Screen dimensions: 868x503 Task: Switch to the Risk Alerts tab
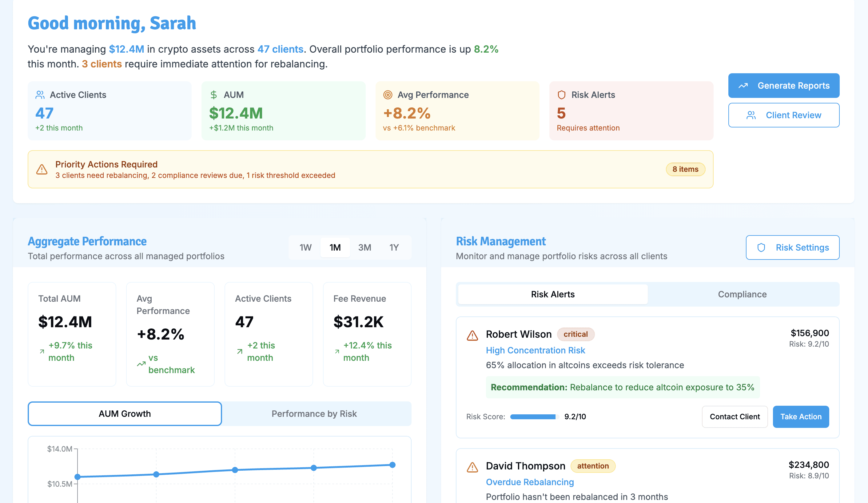coord(553,294)
